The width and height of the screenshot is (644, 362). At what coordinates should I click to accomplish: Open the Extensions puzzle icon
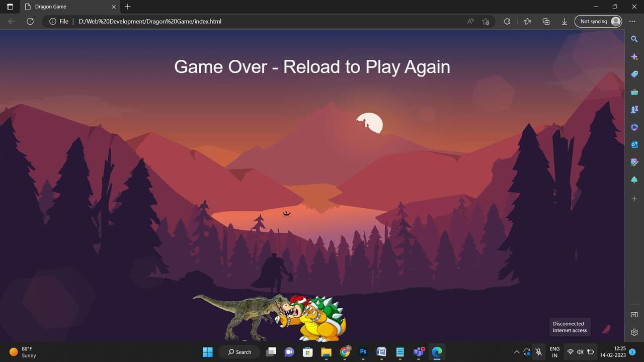(507, 22)
